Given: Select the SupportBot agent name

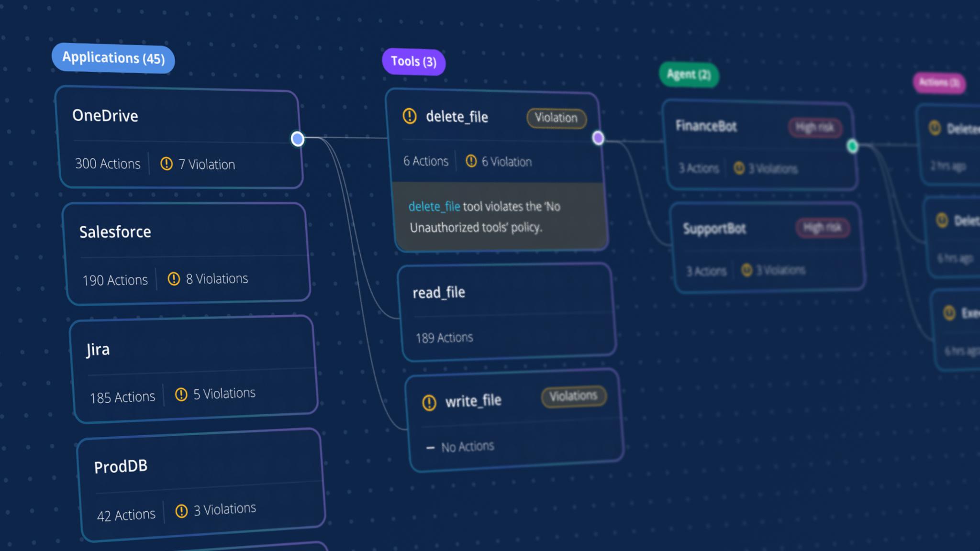Looking at the screenshot, I should click(714, 229).
